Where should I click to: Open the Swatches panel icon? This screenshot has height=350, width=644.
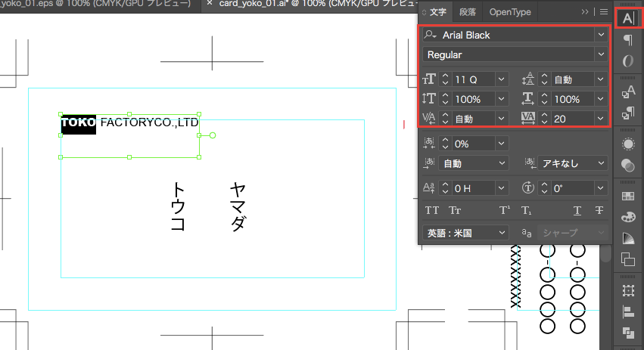click(627, 197)
